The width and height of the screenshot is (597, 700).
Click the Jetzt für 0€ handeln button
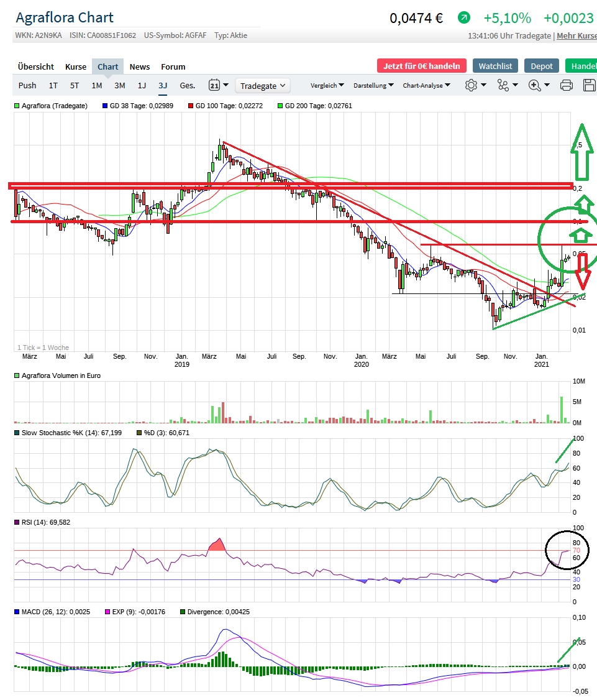(421, 66)
